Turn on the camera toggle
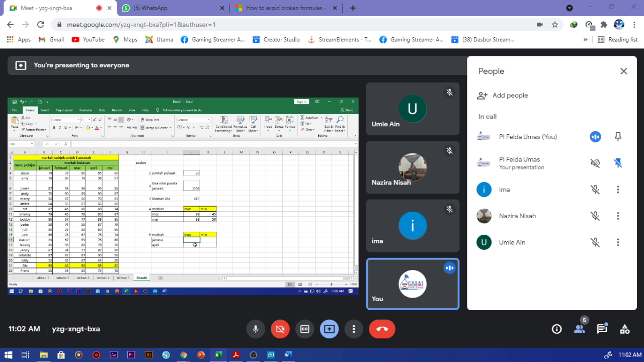 (280, 329)
